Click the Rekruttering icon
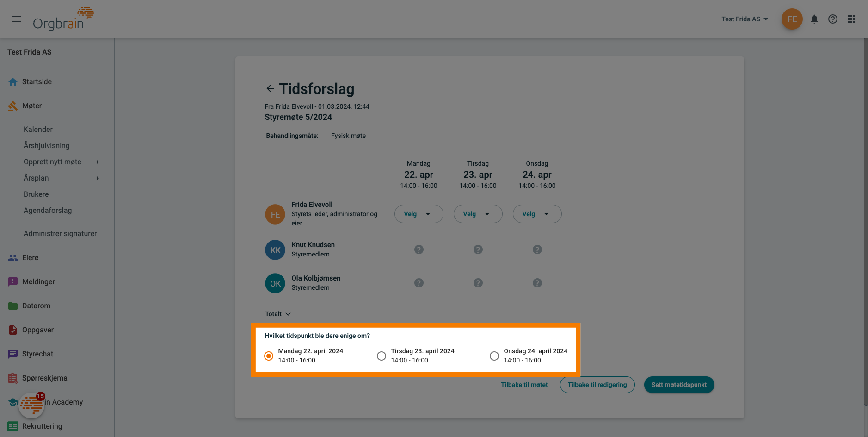Screen dimensions: 868x437 (13, 426)
